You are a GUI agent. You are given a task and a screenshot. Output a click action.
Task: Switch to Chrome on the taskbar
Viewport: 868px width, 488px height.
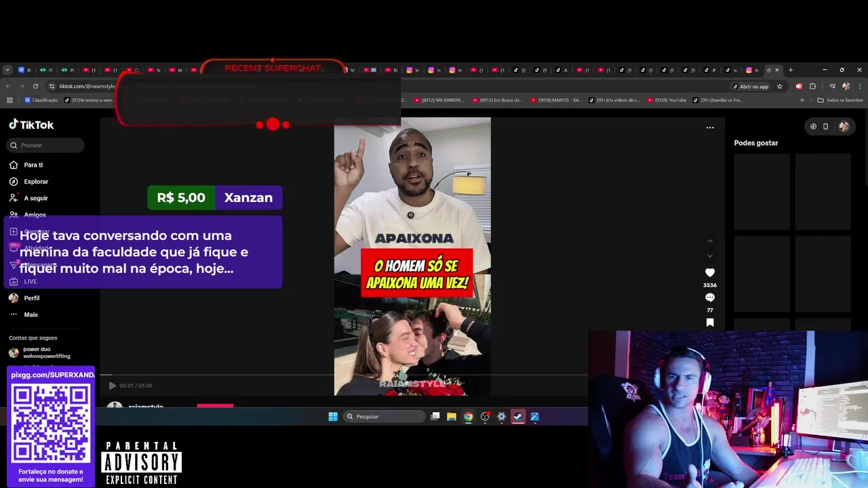[x=468, y=417]
